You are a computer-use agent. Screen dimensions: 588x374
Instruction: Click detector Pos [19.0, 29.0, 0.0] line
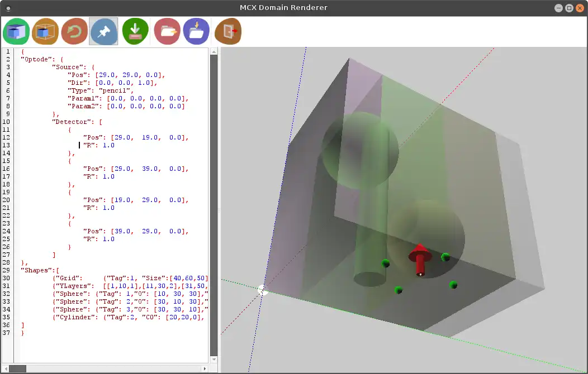pos(136,200)
